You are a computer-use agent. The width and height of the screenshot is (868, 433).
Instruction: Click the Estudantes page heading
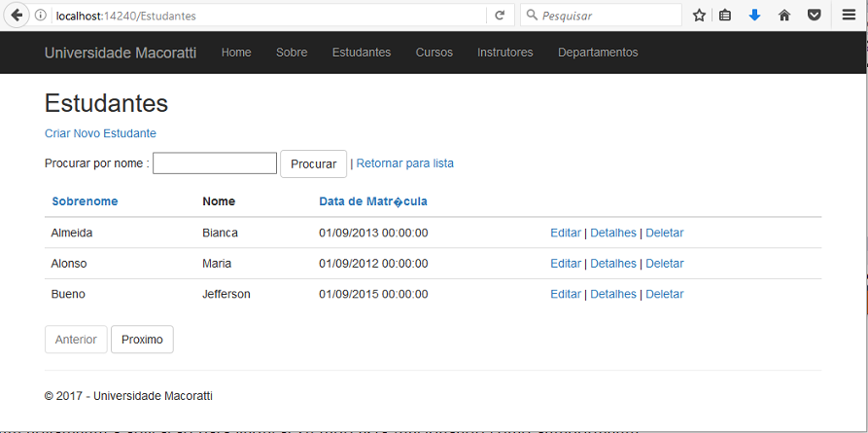[x=106, y=103]
